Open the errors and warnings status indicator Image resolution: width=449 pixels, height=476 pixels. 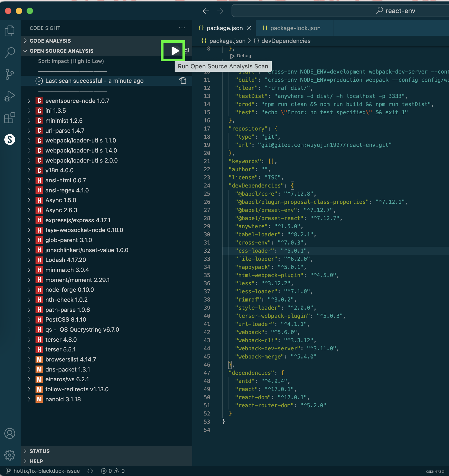point(113,471)
